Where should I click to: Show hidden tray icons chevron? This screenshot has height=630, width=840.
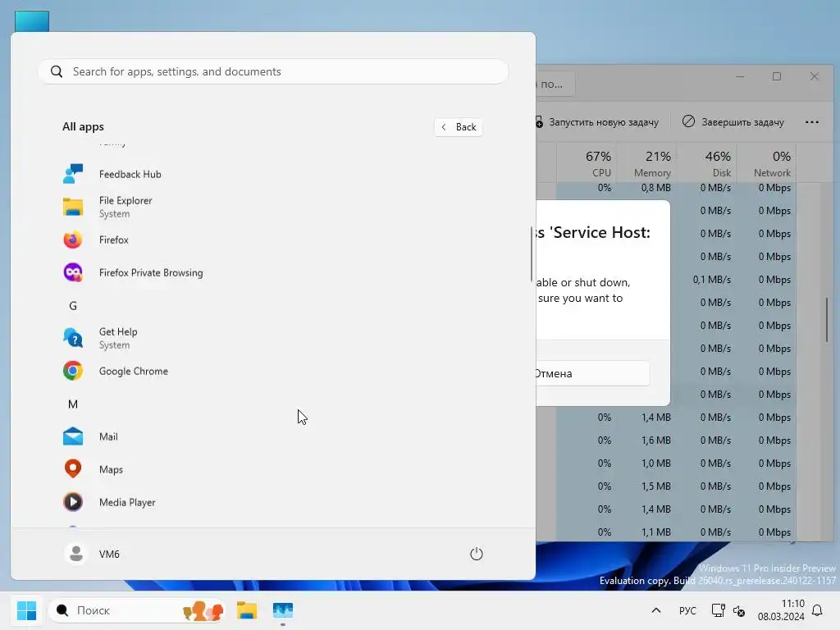click(655, 610)
